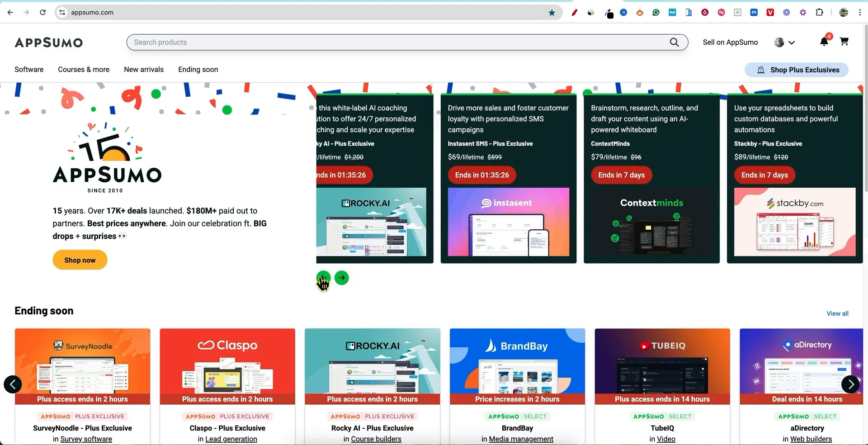Image resolution: width=868 pixels, height=445 pixels.
Task: Click the appsumo.com address bar
Action: 307,12
